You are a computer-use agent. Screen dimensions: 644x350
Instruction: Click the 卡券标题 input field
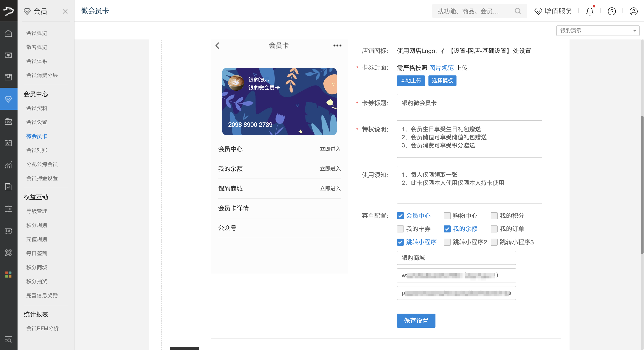pos(469,103)
